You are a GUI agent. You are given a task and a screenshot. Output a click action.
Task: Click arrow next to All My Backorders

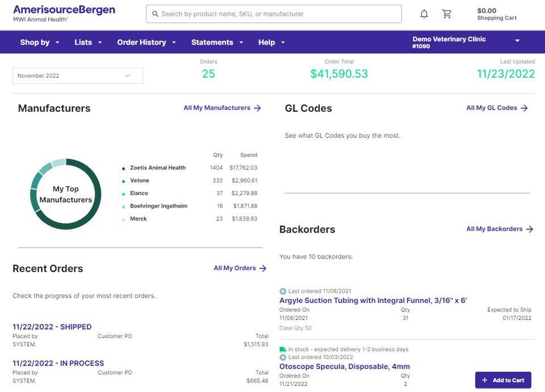point(529,229)
